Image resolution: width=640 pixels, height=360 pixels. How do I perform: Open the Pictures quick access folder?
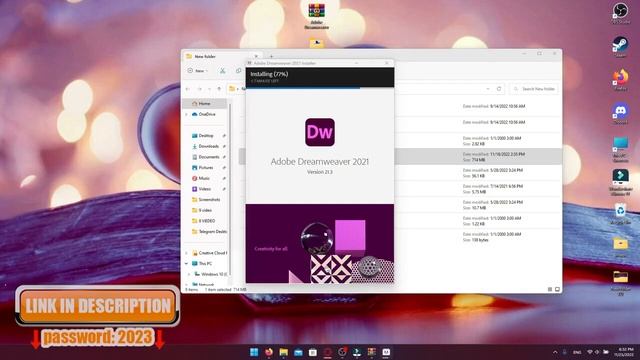(x=206, y=167)
